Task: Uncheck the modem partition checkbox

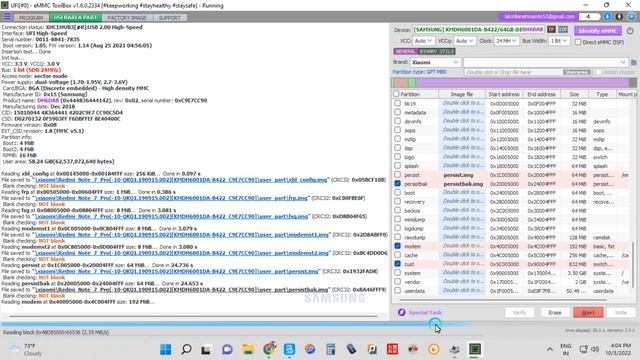Action: point(398,246)
